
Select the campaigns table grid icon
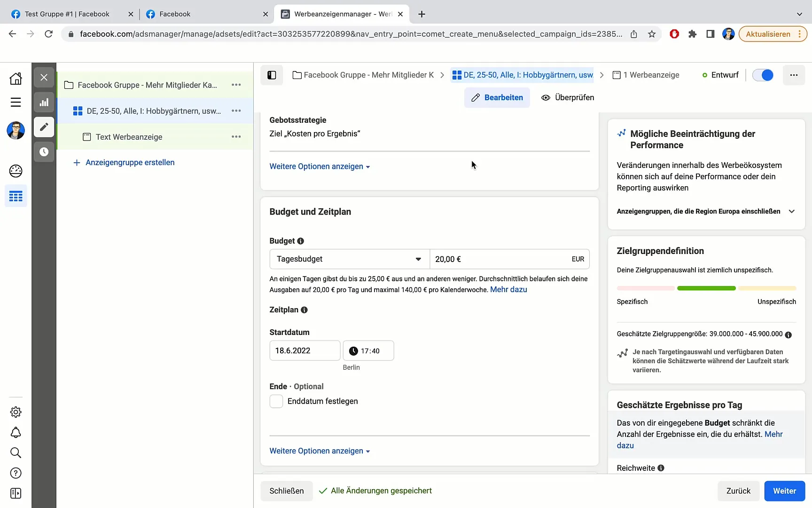16,196
